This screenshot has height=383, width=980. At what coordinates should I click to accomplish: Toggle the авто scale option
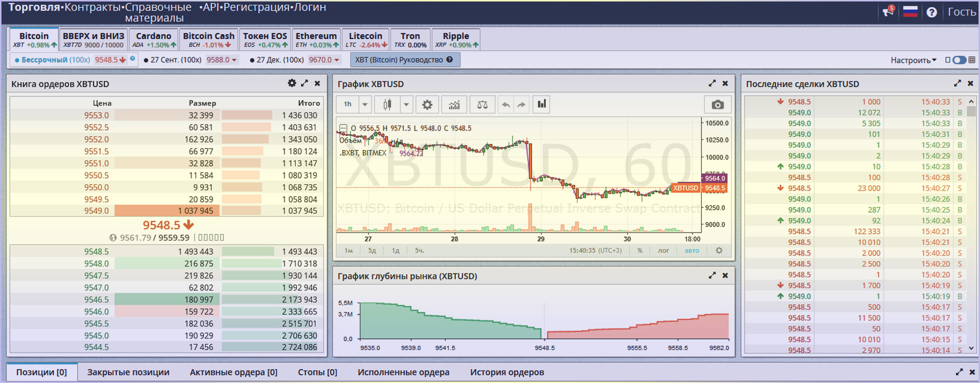click(692, 251)
